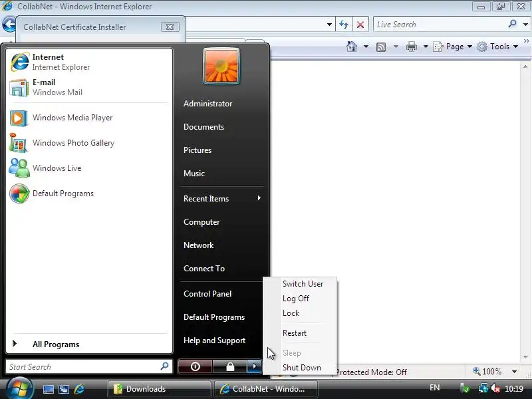Click the Start Search magnifier icon
The width and height of the screenshot is (532, 399).
(164, 366)
